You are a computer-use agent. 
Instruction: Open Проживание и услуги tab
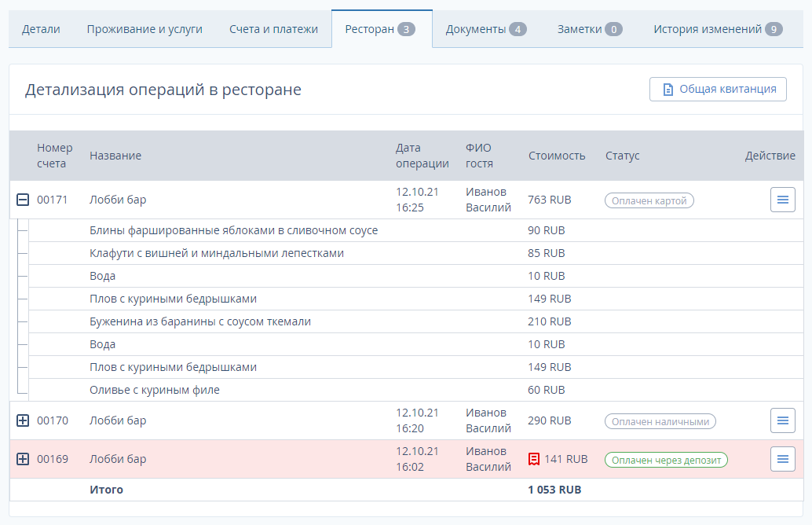pyautogui.click(x=144, y=29)
